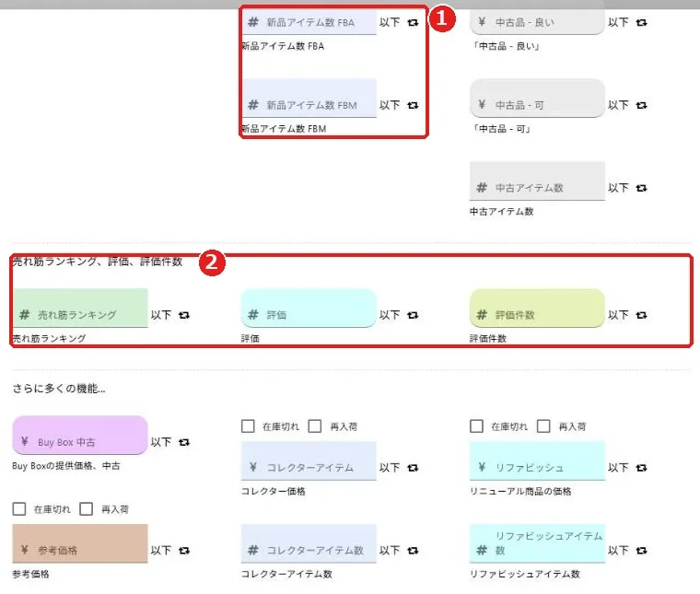
Task: Click the swap arrows icon beside コレクターアイテム数 field
Action: click(413, 551)
